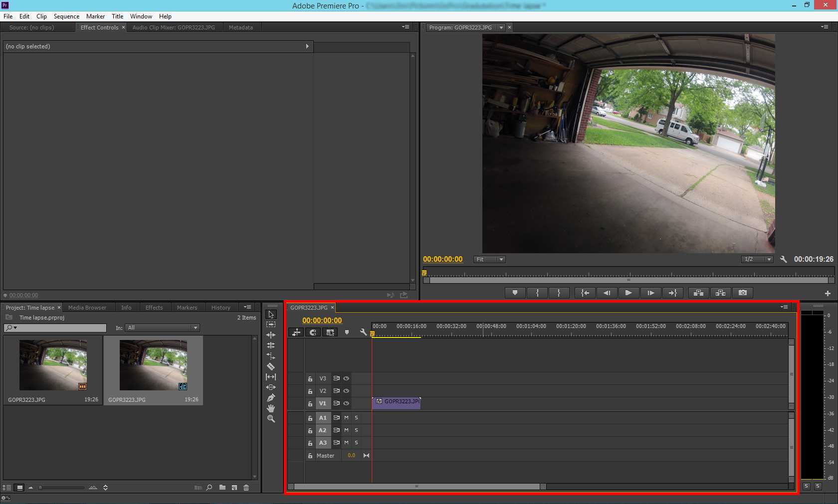Click the Extract button
Viewport: 838px width, 504px height.
tap(720, 293)
